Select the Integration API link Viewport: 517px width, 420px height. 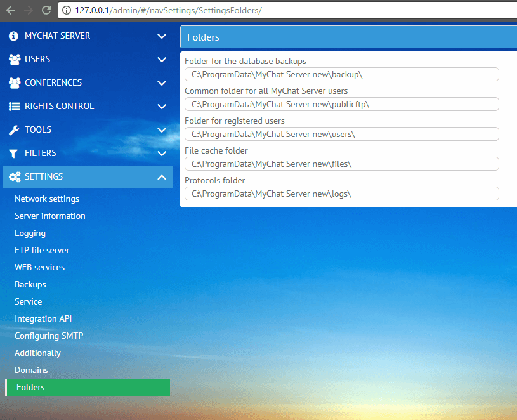(43, 318)
